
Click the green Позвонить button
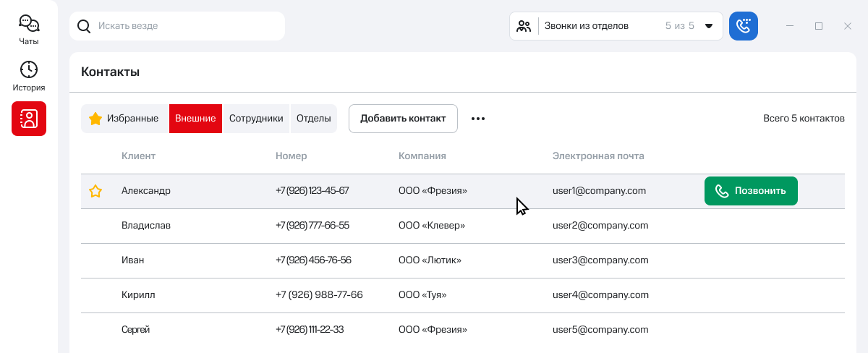pyautogui.click(x=751, y=191)
